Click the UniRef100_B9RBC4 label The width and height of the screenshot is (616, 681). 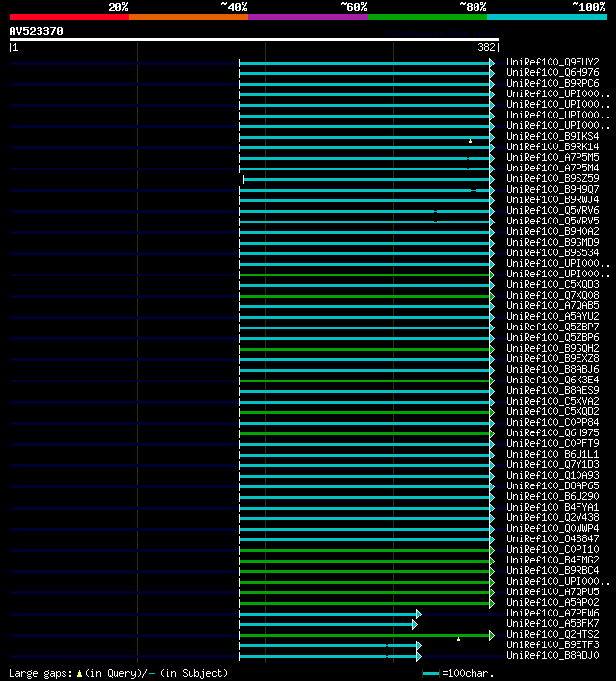tap(552, 570)
